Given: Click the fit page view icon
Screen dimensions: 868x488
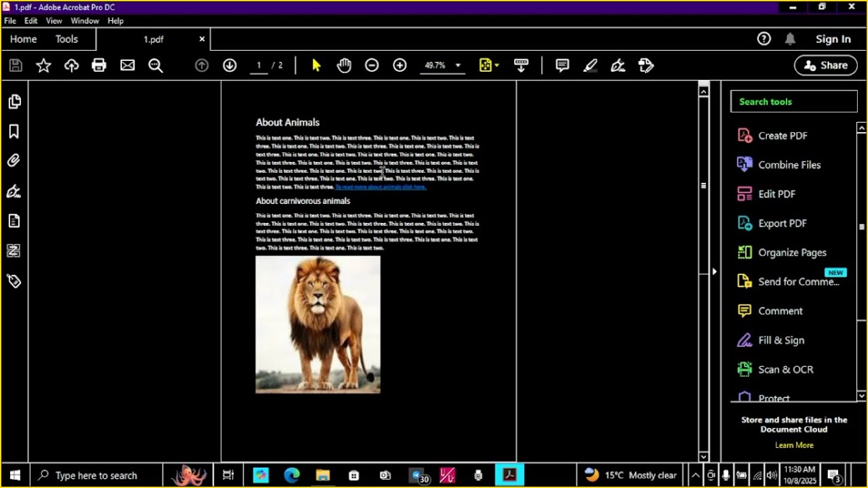Looking at the screenshot, I should pyautogui.click(x=486, y=66).
